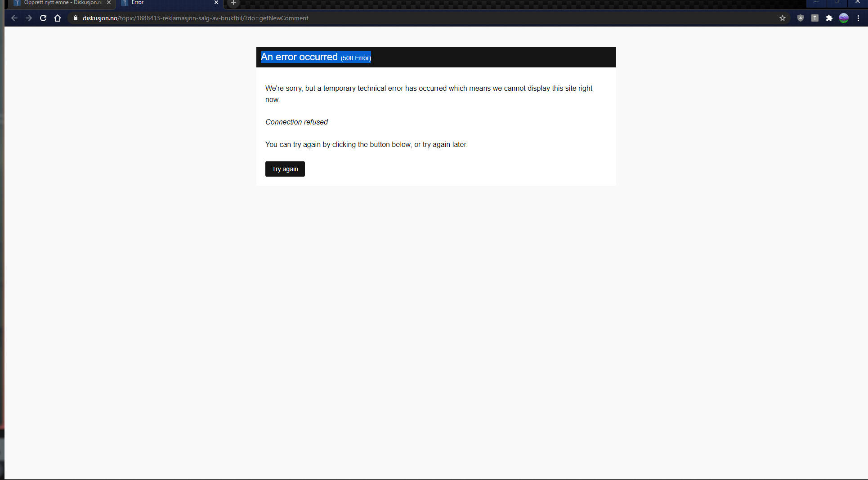Viewport: 868px width, 480px height.
Task: Click the Try again button
Action: (285, 169)
